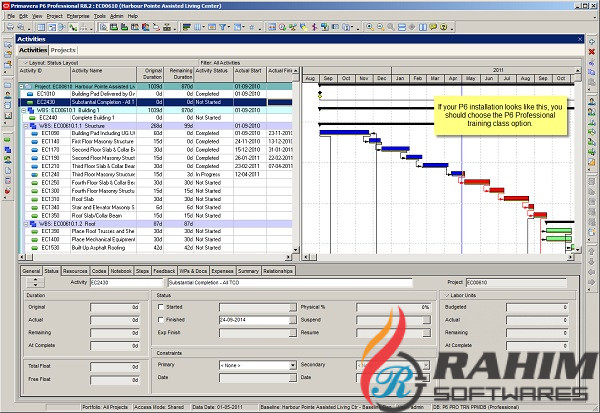Open the Primary constraint dropdown

click(293, 366)
